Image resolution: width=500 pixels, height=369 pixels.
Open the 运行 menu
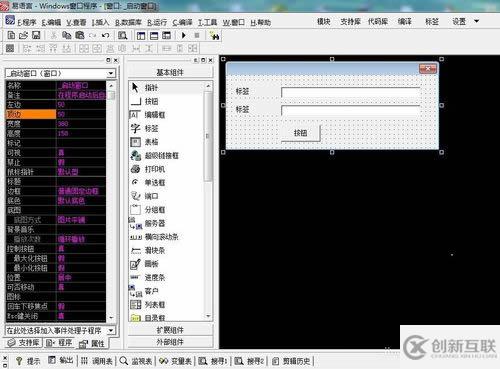coord(157,23)
